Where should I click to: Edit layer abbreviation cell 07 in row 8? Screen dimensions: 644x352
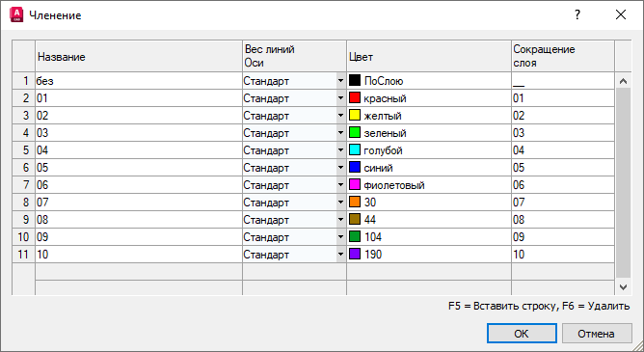(563, 203)
